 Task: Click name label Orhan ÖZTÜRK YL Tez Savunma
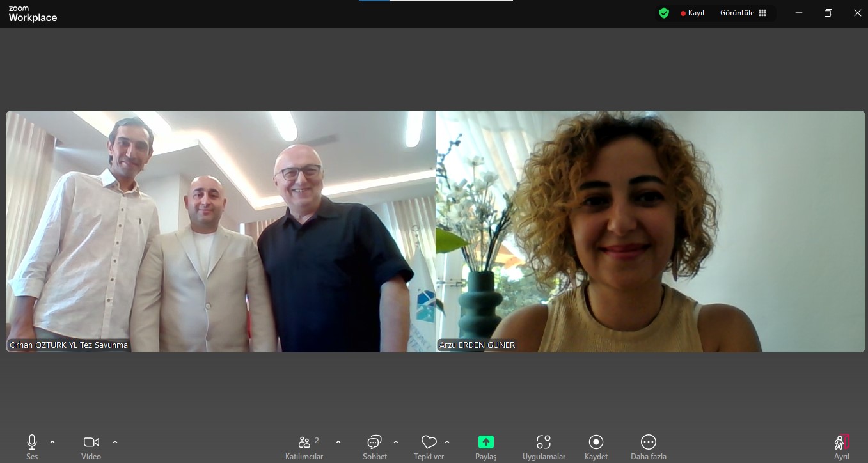pyautogui.click(x=69, y=345)
